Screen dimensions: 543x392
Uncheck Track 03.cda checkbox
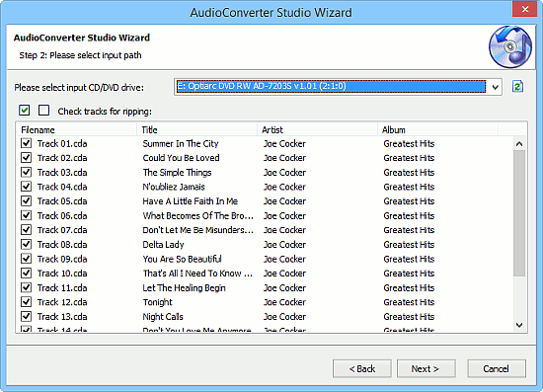click(x=27, y=172)
